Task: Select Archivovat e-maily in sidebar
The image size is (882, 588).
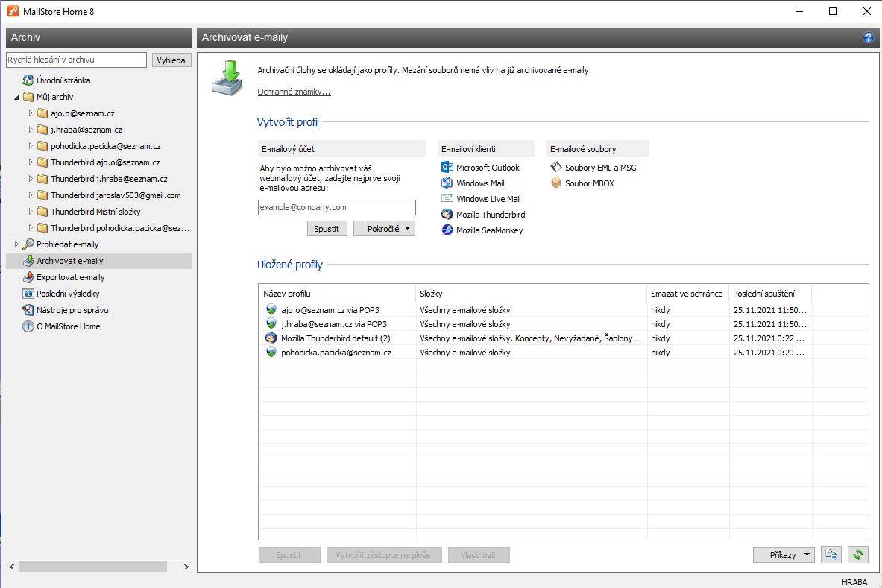Action: tap(99, 261)
